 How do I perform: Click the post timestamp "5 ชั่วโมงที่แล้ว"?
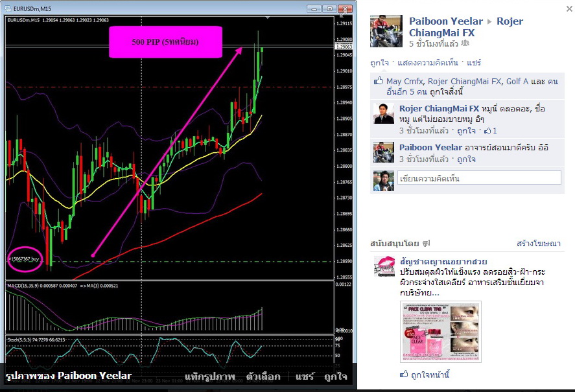point(434,43)
